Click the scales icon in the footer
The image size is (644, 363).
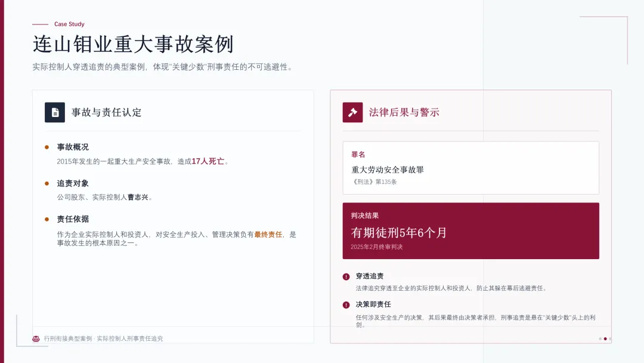[x=36, y=339]
